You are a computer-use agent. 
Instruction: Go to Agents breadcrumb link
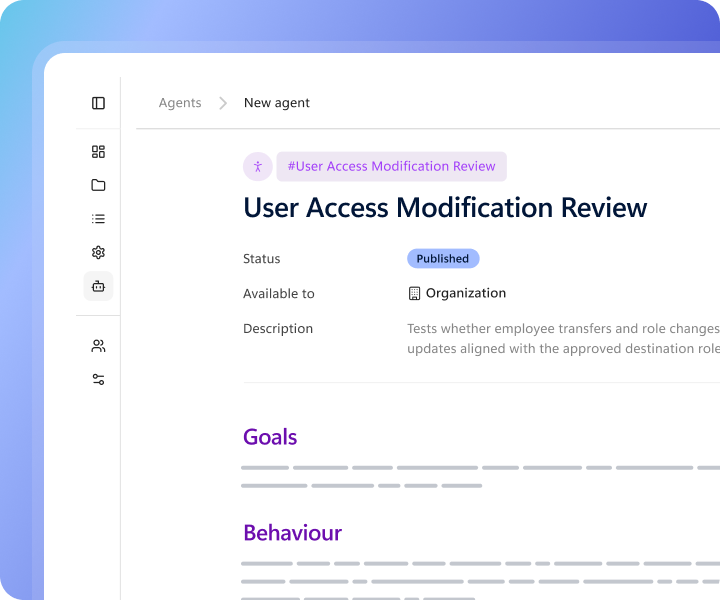click(x=180, y=103)
